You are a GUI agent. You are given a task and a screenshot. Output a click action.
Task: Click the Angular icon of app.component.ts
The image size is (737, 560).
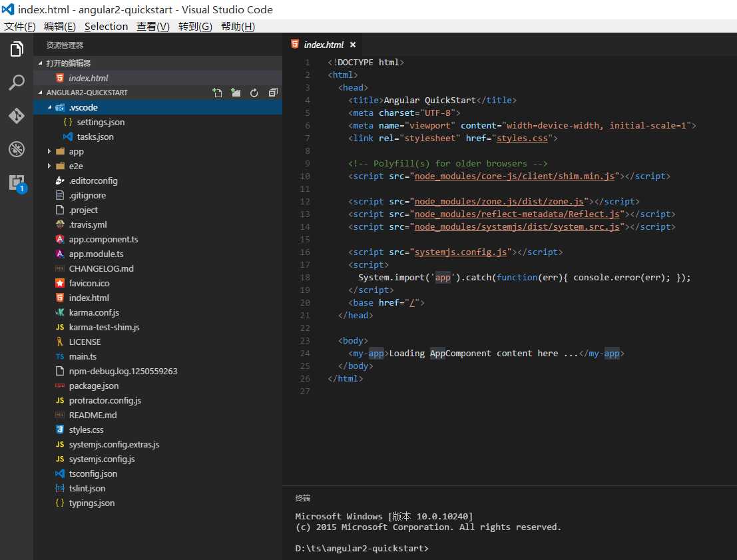click(x=60, y=239)
